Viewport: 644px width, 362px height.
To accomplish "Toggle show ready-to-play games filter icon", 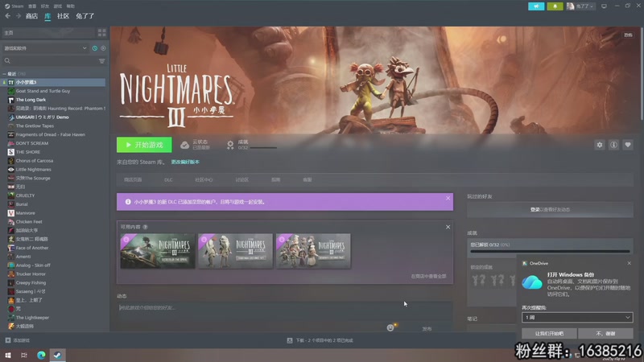I will coord(103,48).
